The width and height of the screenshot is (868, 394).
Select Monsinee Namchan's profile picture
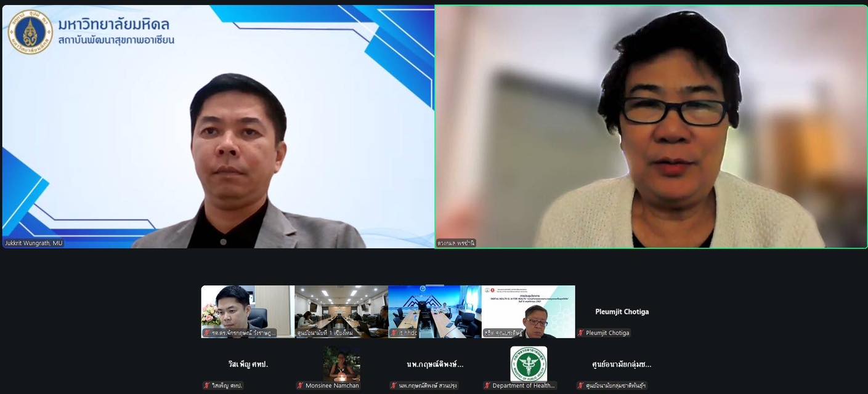tap(341, 363)
